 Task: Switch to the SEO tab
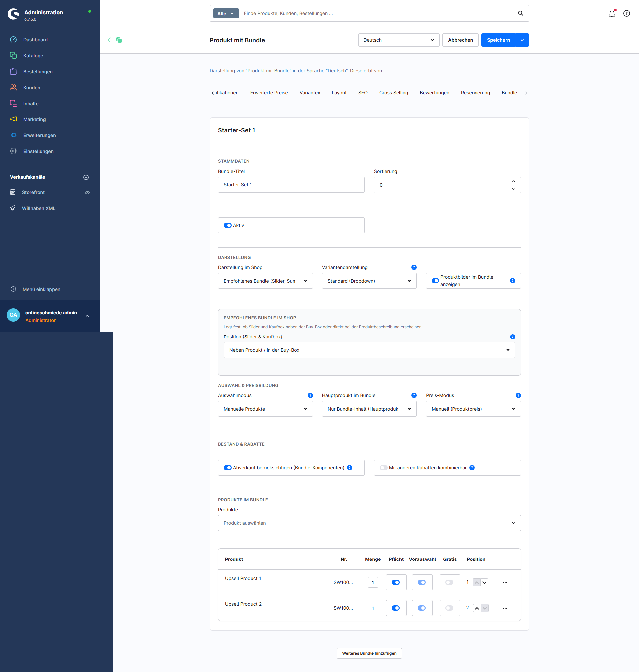(363, 93)
